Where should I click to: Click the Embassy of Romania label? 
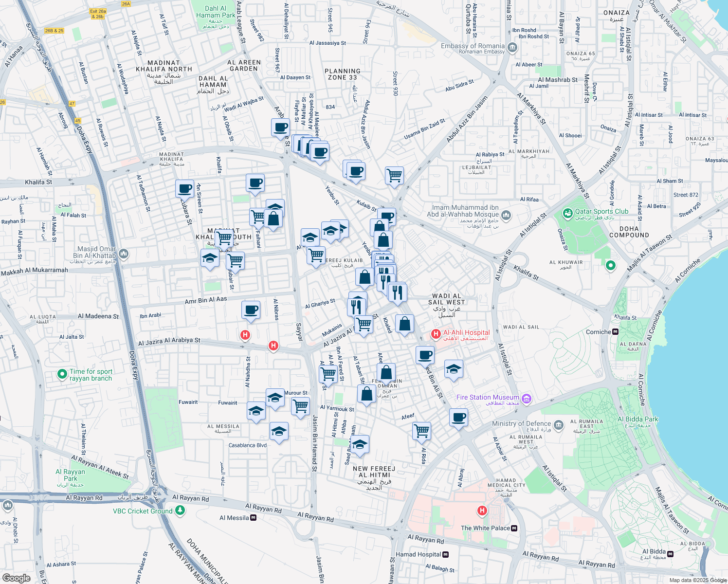(473, 46)
